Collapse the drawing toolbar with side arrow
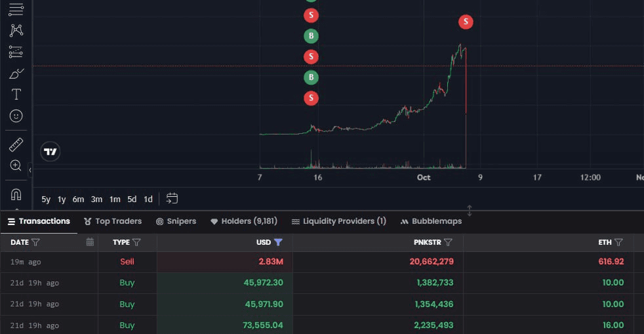The width and height of the screenshot is (644, 334). 30,170
